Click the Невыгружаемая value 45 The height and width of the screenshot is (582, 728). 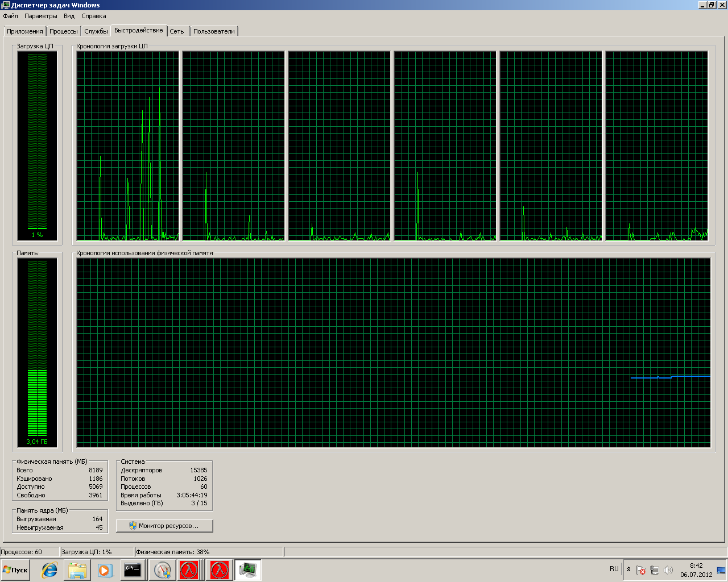(99, 527)
